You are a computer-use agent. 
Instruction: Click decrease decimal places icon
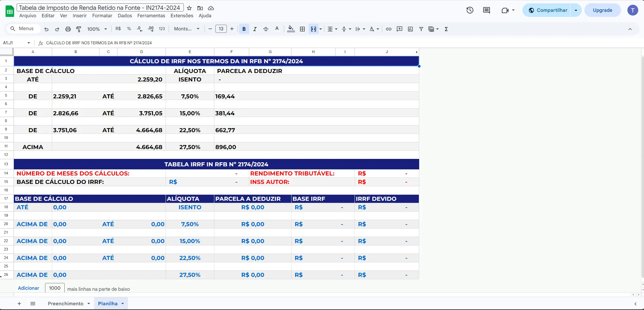click(x=140, y=29)
